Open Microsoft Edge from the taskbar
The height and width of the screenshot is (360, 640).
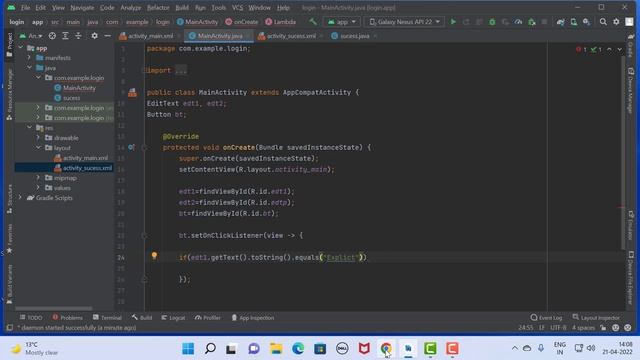(x=298, y=349)
